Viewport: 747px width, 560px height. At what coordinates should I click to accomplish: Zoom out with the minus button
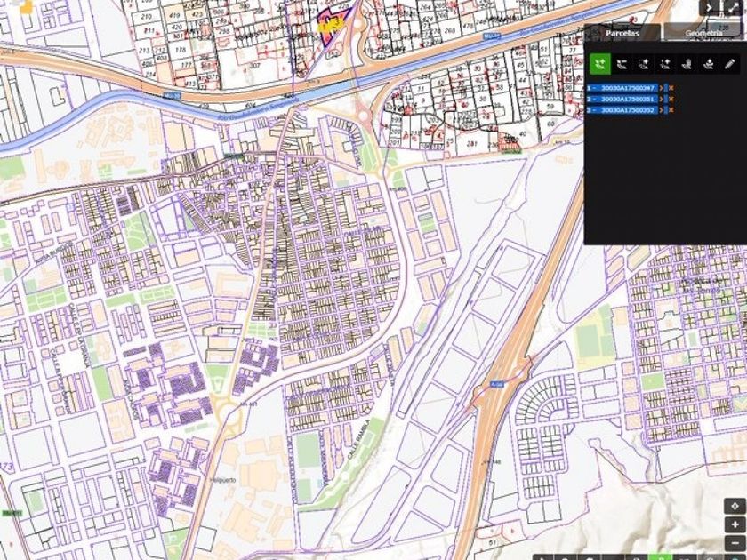pyautogui.click(x=734, y=543)
